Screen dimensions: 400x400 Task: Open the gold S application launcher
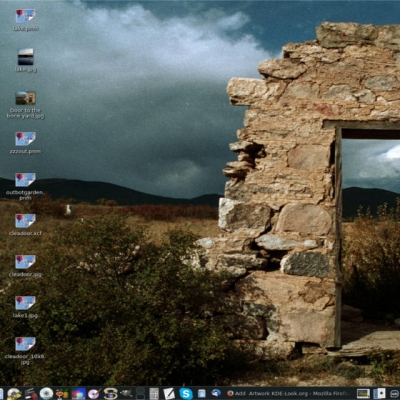[110, 394]
